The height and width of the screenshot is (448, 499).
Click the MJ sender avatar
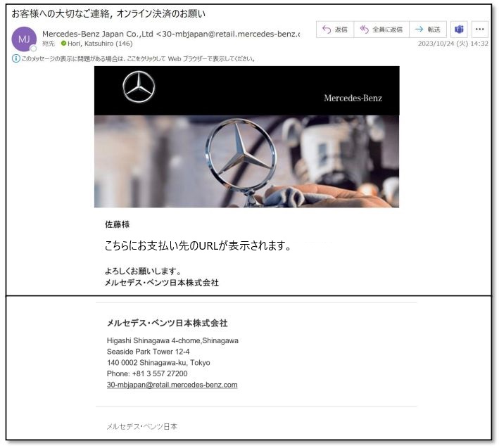pyautogui.click(x=24, y=39)
